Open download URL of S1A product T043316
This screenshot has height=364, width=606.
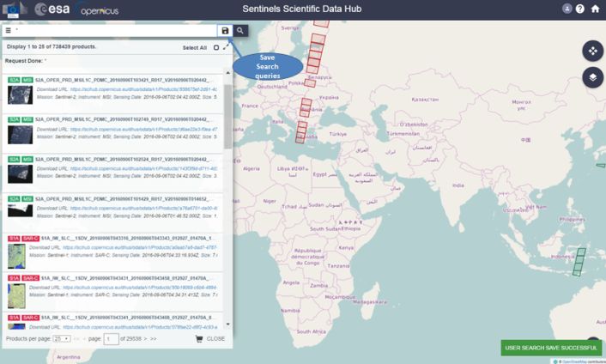[140, 247]
